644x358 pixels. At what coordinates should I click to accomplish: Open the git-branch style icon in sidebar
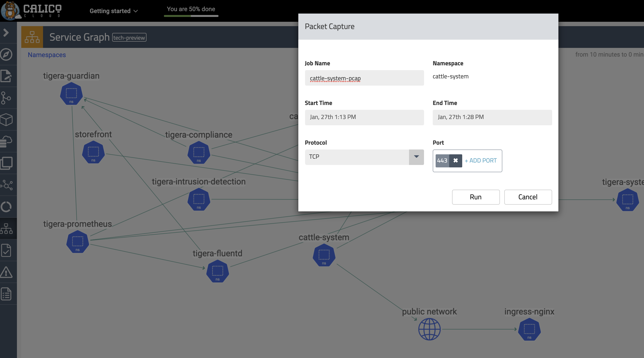[x=6, y=98]
